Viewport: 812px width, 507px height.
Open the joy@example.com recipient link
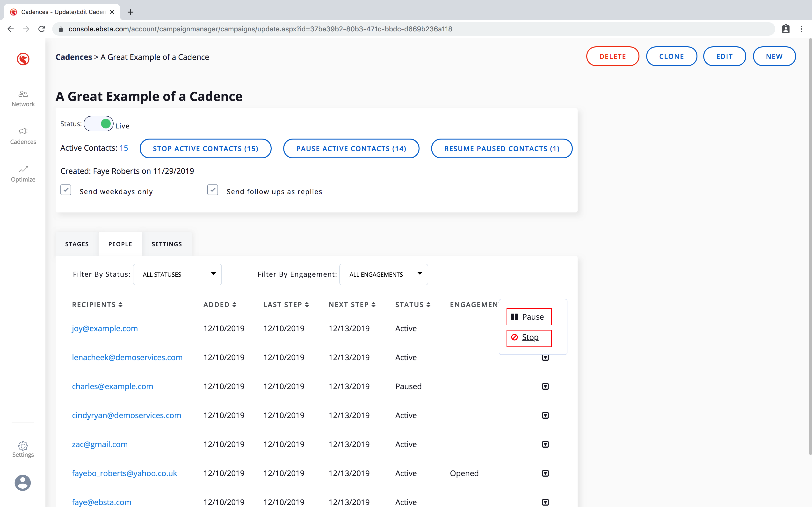pyautogui.click(x=105, y=328)
